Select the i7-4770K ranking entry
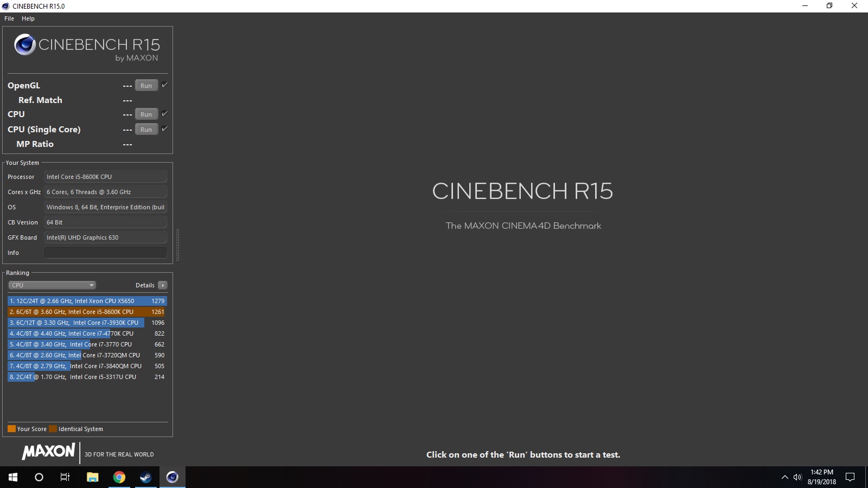 pos(87,333)
